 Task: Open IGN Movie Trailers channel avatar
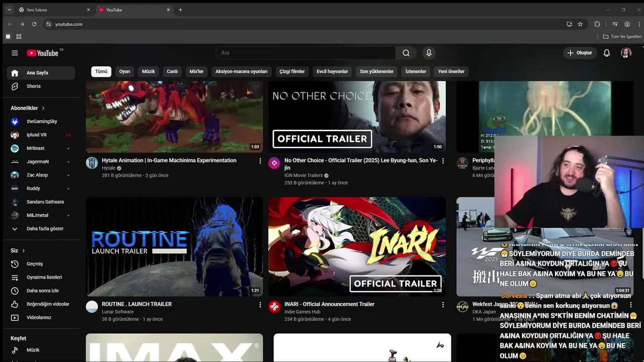(x=274, y=163)
